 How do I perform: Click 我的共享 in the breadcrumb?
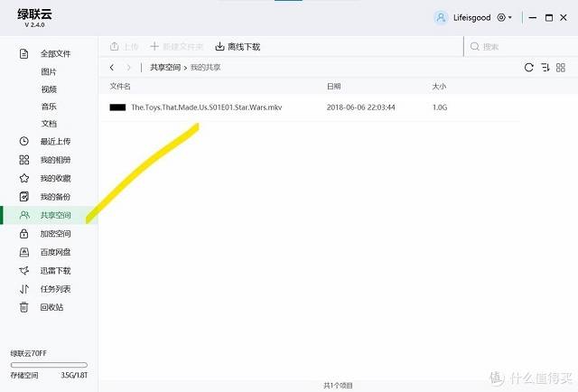point(205,67)
